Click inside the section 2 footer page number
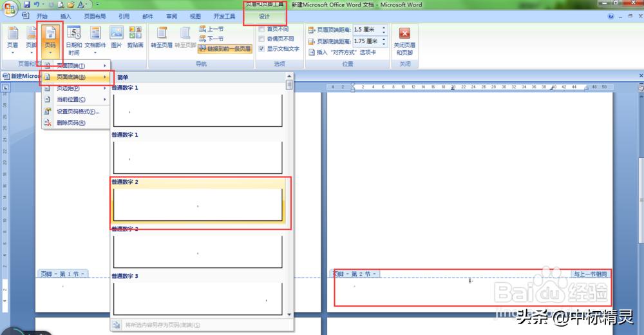This screenshot has height=335, width=644. coord(470,280)
